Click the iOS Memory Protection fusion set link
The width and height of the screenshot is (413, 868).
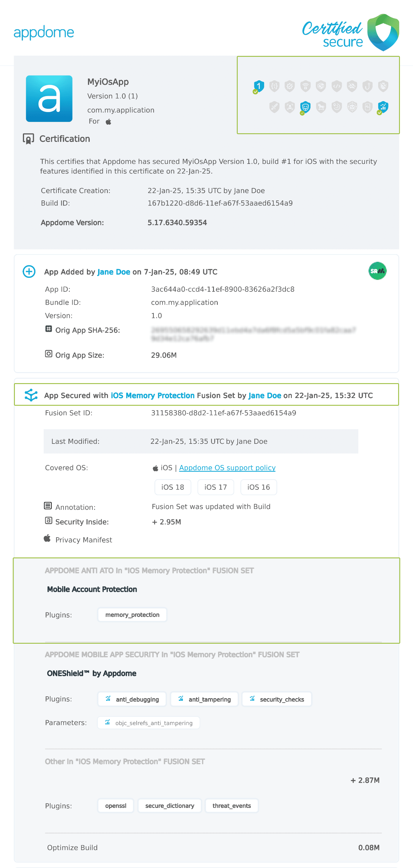pos(152,395)
